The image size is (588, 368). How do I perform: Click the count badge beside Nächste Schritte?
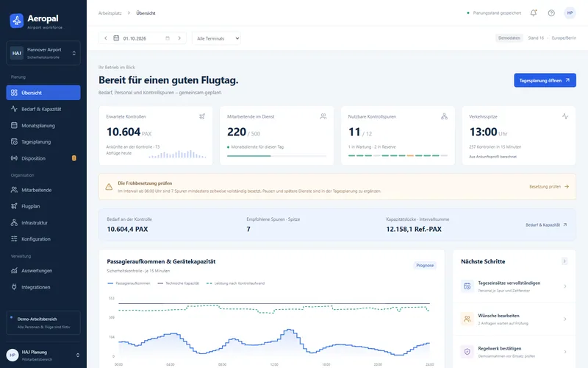(564, 261)
